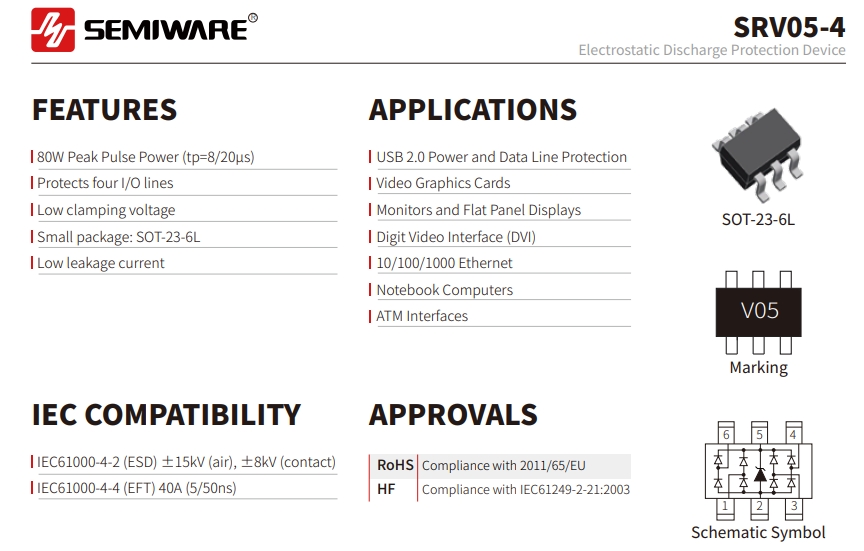
Task: Select '80W Peak Pulse Power (tp=8/20µs)' line
Action: (145, 157)
